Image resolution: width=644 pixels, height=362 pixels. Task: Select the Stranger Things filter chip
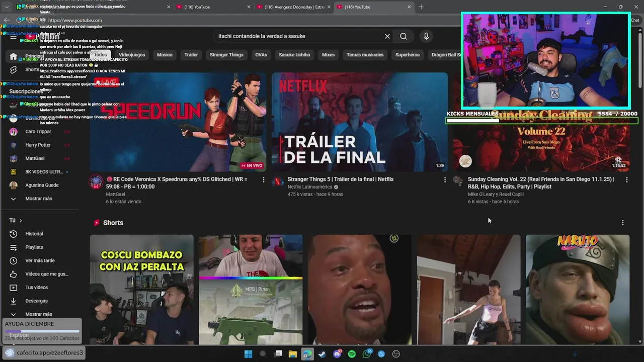pyautogui.click(x=226, y=55)
